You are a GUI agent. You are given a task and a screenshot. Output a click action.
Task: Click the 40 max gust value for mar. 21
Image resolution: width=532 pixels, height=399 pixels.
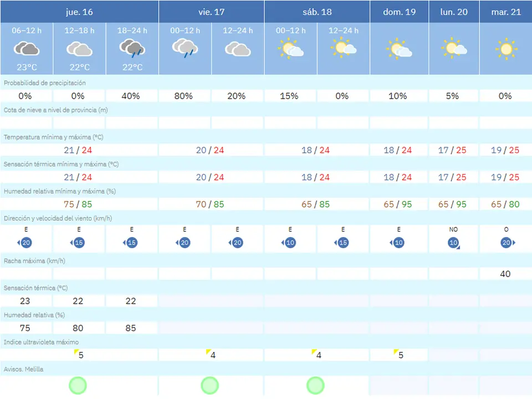pos(505,274)
